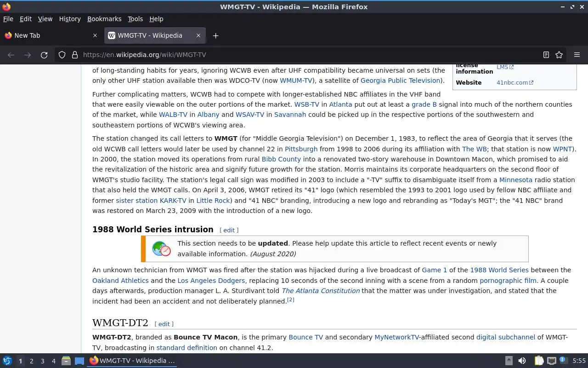Open the WSB-TV link

pos(306,104)
